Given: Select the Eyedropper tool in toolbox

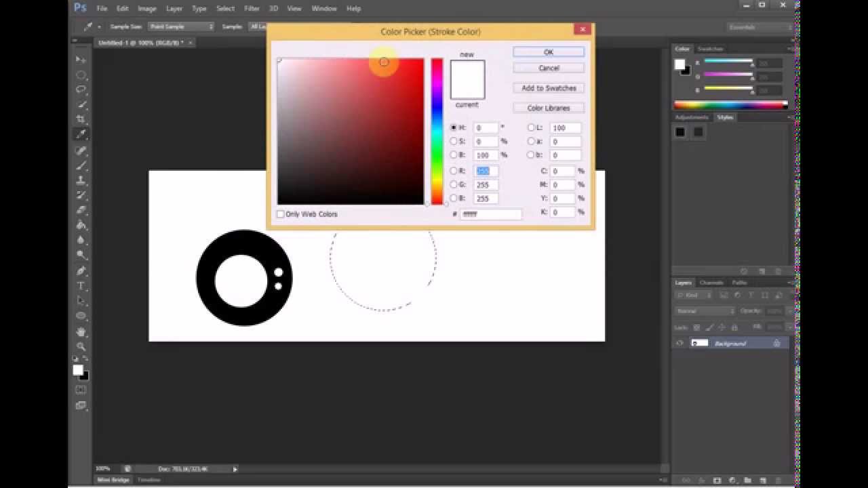Looking at the screenshot, I should click(81, 134).
